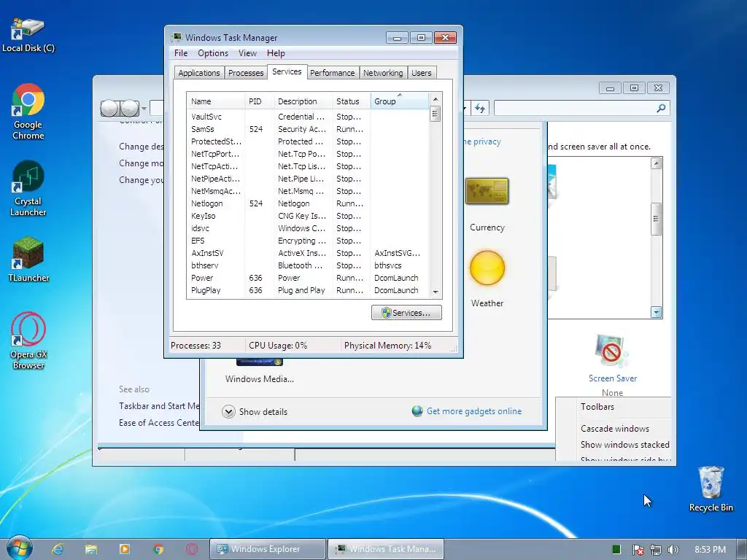Open Opera GX from the taskbar
747x560 pixels.
point(192,549)
